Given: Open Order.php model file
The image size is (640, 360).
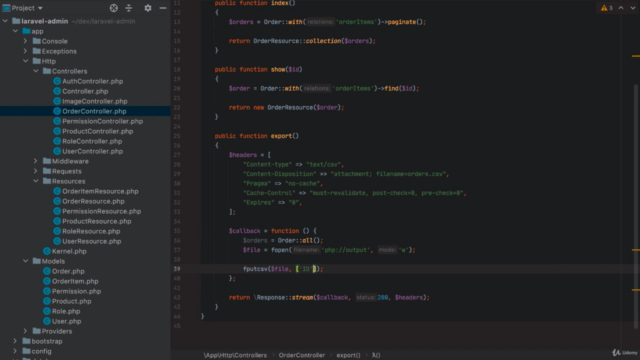Looking at the screenshot, I should pos(68,271).
